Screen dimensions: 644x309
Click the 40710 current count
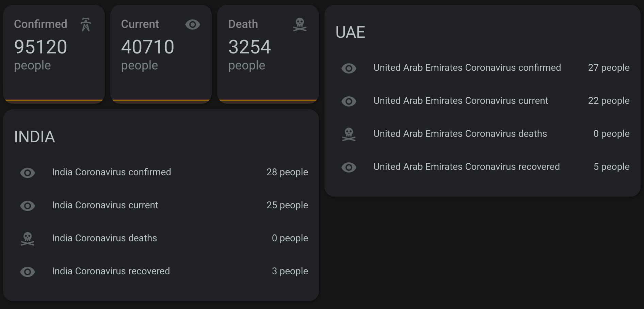[x=148, y=47]
